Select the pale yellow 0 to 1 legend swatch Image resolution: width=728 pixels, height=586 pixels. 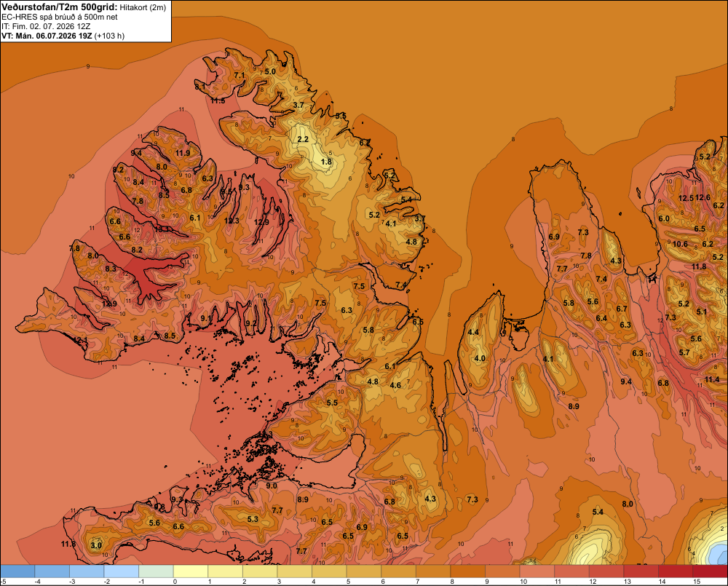tap(190, 571)
